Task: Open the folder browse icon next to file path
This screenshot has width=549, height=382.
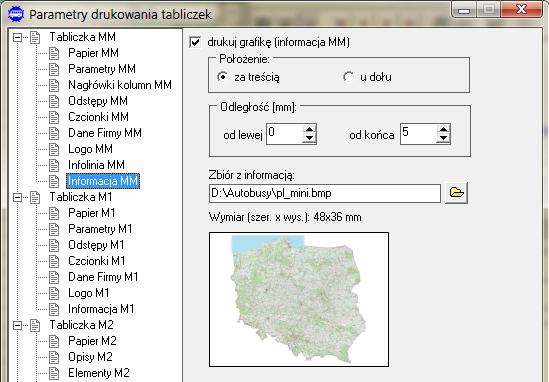Action: tap(457, 193)
